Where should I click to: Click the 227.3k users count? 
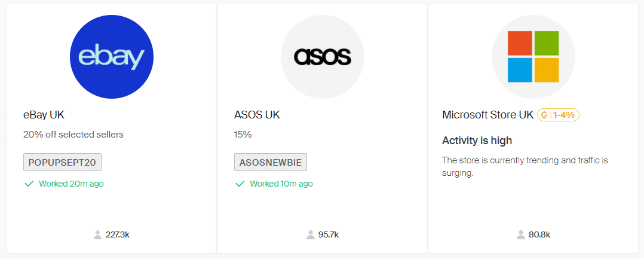click(x=117, y=234)
